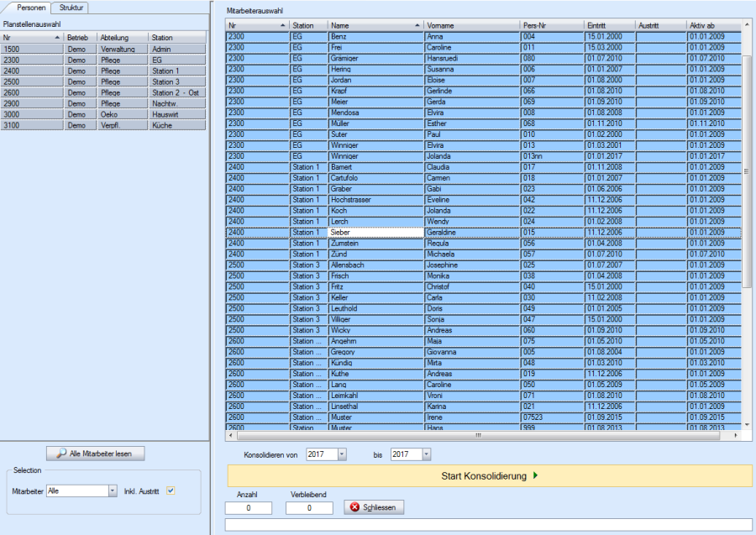Screen dimensions: 756x535
Task: Expand the 'bis' year dropdown
Action: click(x=427, y=454)
